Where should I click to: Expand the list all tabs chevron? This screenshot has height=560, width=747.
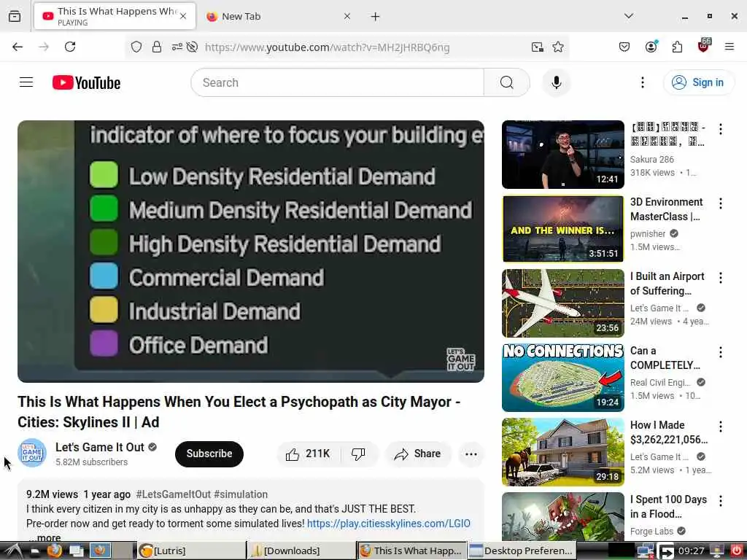coord(629,16)
